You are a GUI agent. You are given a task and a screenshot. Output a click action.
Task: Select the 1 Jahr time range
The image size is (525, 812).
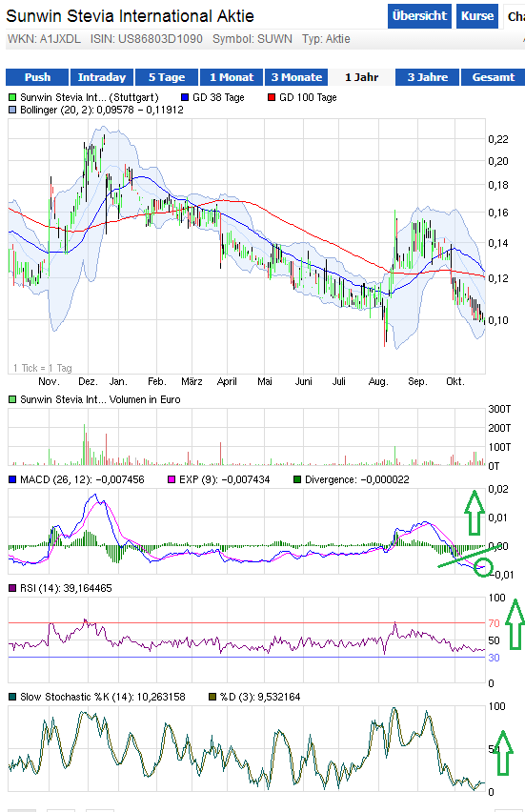coord(362,77)
